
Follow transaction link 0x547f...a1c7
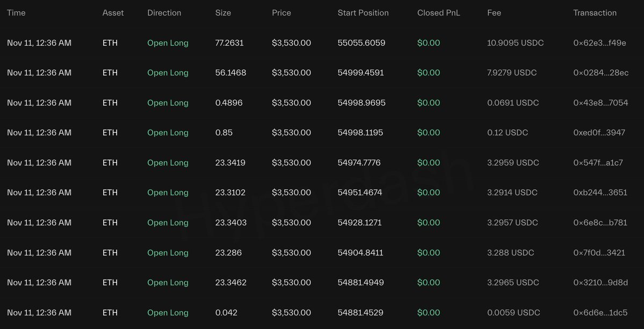click(598, 163)
